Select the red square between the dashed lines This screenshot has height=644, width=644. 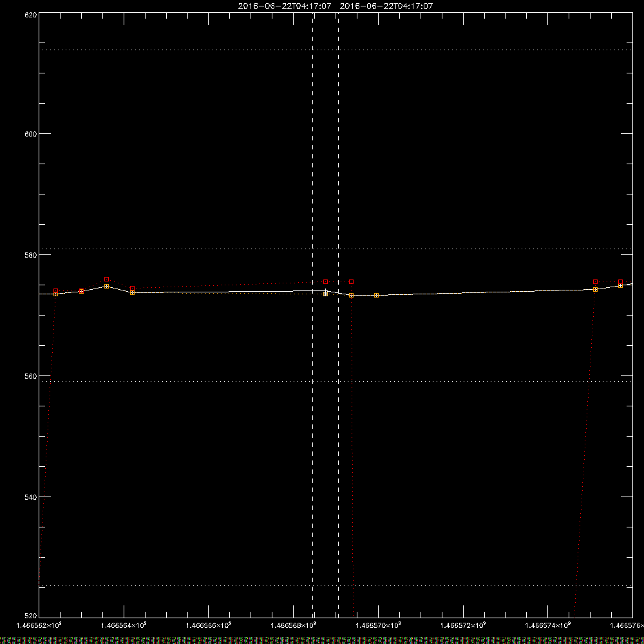pos(326,282)
